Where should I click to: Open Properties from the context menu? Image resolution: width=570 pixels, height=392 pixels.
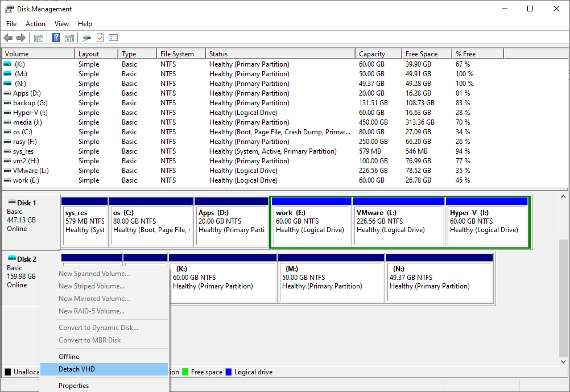click(73, 386)
